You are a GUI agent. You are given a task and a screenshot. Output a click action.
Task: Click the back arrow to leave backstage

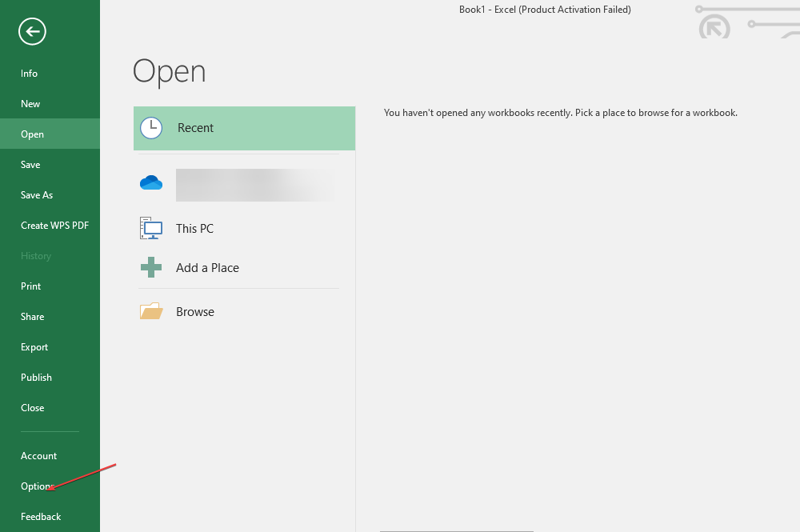(x=32, y=32)
